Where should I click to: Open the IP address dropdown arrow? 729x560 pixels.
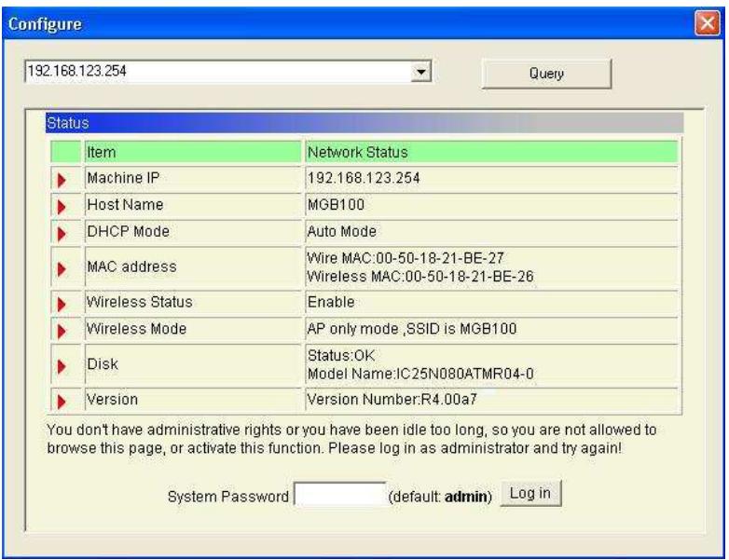420,72
